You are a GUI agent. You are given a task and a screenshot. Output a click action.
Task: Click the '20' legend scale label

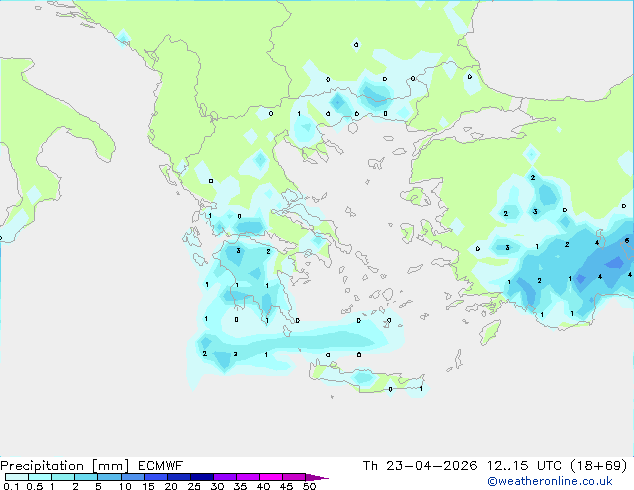(x=171, y=486)
